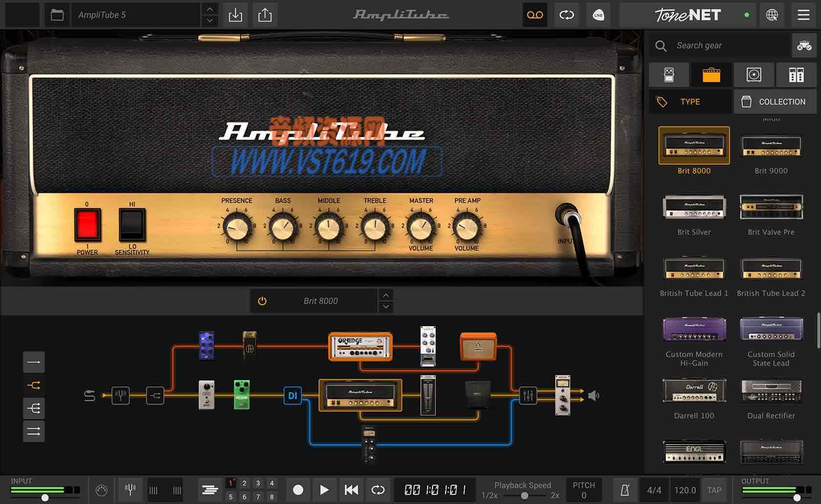Viewport: 821px width, 504px height.
Task: Select the rack effects gear category
Action: (796, 75)
